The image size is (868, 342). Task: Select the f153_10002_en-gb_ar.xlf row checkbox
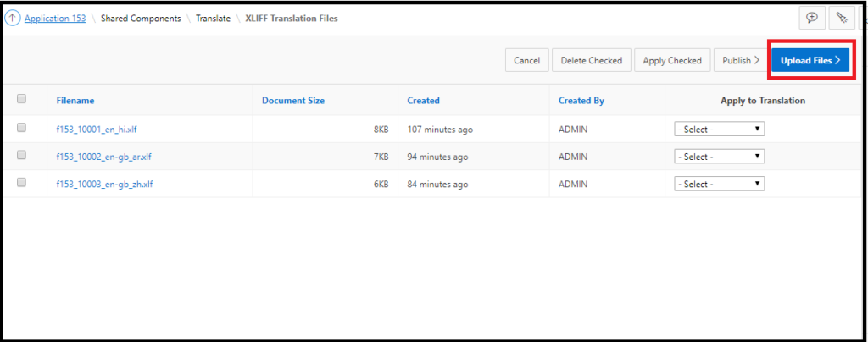coord(22,155)
